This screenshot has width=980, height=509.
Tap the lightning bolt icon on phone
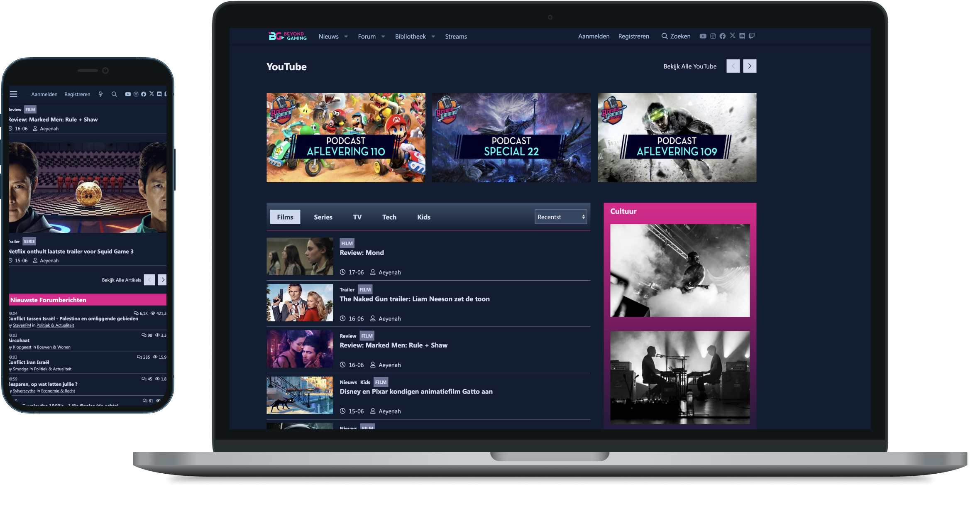[100, 94]
